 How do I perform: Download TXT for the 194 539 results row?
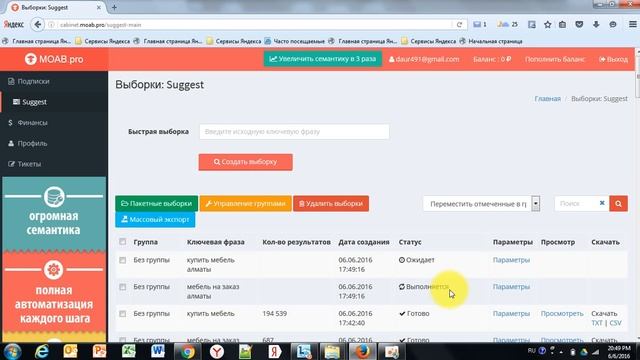597,323
